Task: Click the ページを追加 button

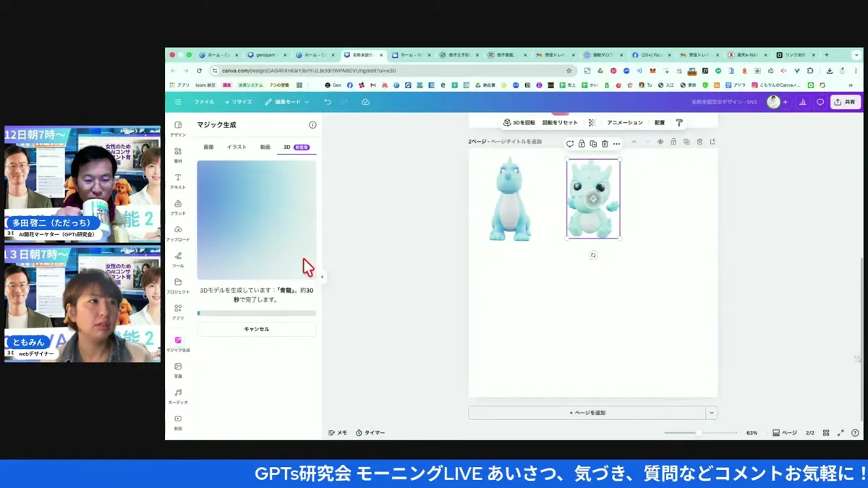Action: click(587, 413)
